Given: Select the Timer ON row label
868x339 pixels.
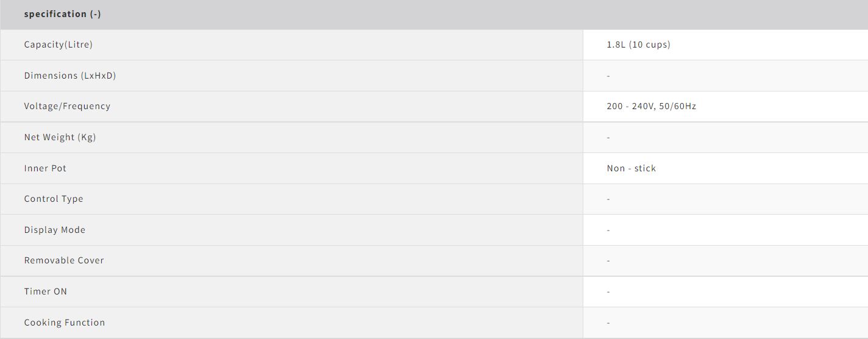Looking at the screenshot, I should coord(46,291).
